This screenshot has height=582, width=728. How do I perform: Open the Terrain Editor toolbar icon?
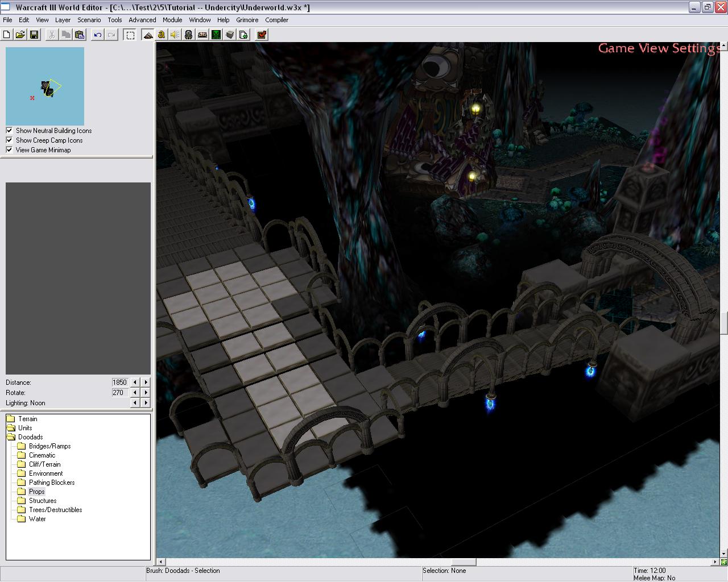tap(148, 35)
